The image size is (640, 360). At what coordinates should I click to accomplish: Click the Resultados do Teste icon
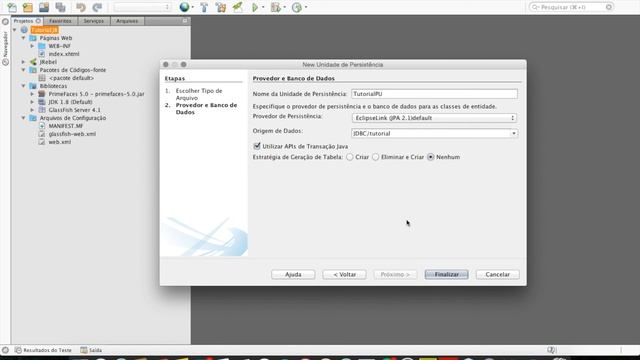click(18, 350)
